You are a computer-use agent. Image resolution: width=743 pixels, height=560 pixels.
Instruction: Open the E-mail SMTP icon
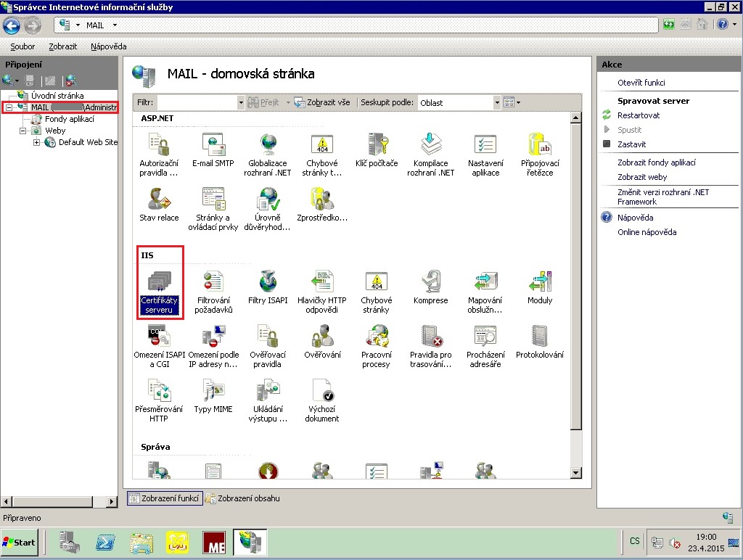point(213,147)
